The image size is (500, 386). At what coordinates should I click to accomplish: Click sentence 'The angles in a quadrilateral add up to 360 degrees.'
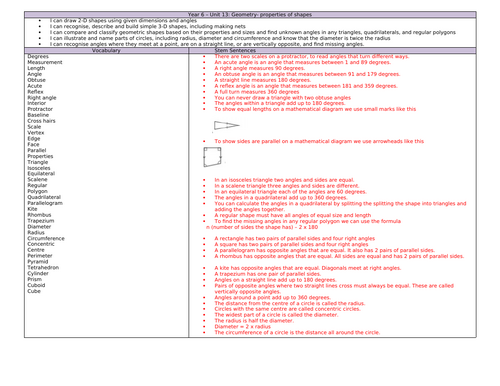point(281,198)
